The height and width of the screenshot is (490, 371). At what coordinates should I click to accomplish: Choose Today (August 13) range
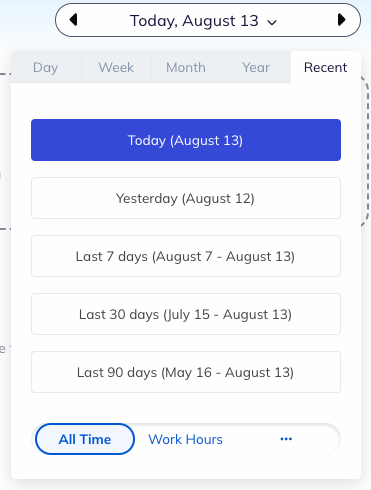pos(186,140)
